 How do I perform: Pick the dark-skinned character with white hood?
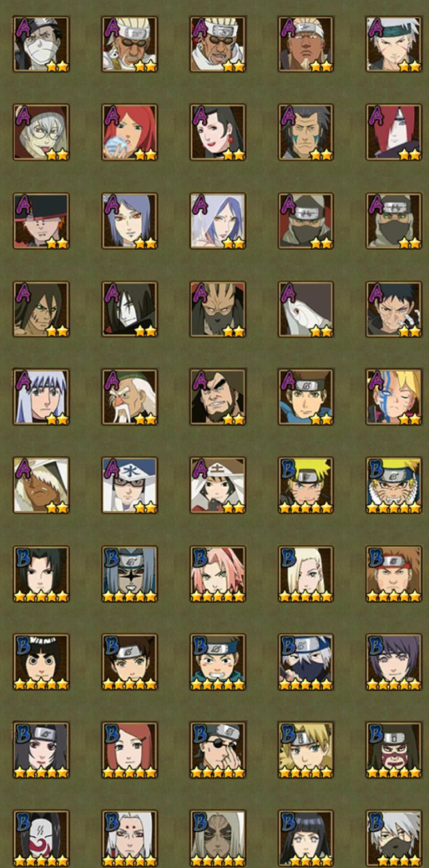(x=41, y=485)
